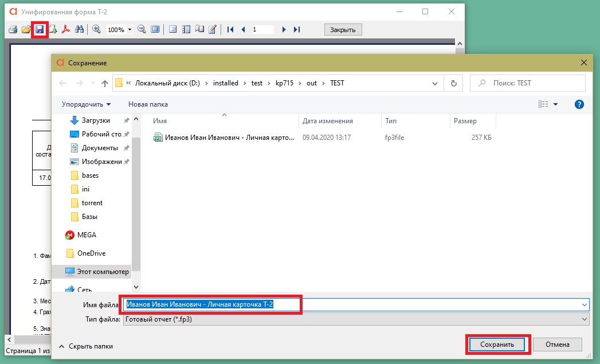Image resolution: width=600 pixels, height=364 pixels.
Task: Toggle the report outline icon
Action: tap(172, 29)
